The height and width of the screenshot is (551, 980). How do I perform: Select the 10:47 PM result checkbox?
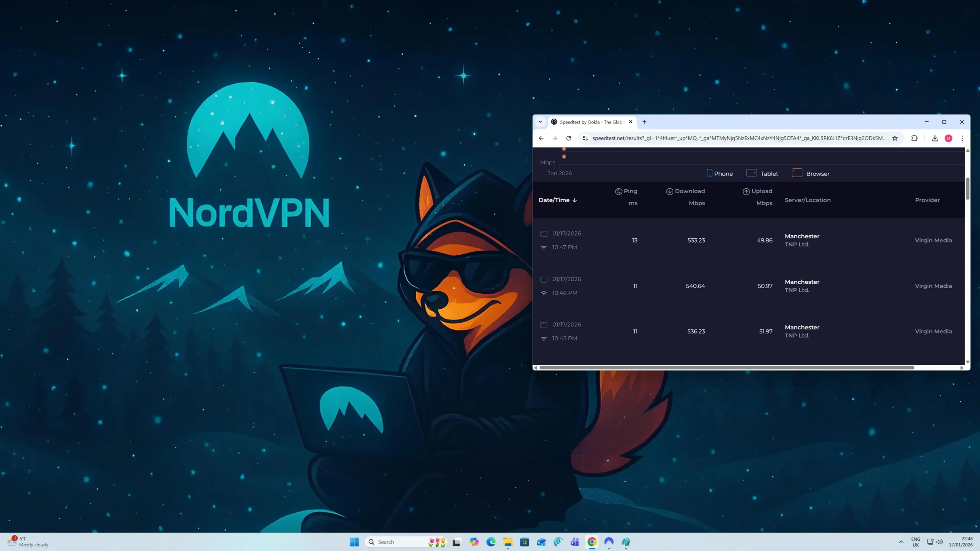(x=544, y=234)
